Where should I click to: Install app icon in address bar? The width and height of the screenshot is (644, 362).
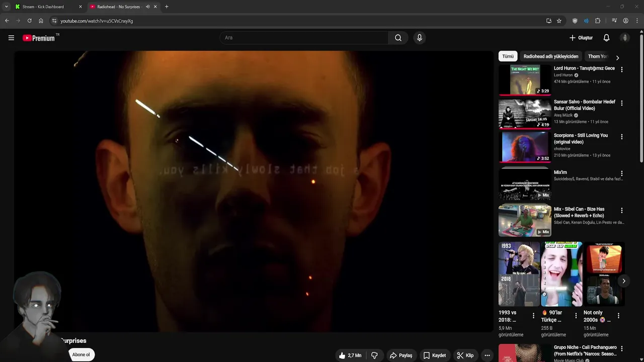548,21
